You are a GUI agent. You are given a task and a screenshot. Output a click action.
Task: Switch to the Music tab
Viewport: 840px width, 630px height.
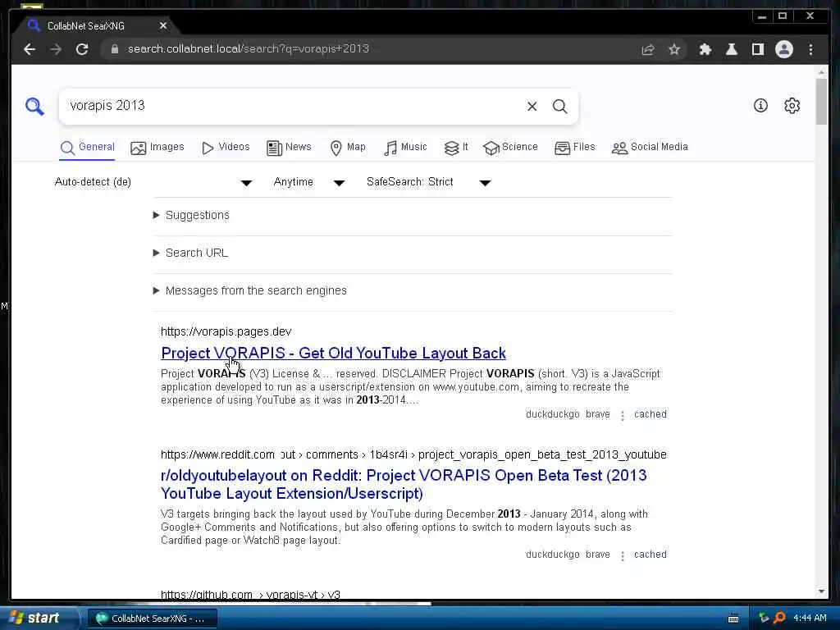405,148
